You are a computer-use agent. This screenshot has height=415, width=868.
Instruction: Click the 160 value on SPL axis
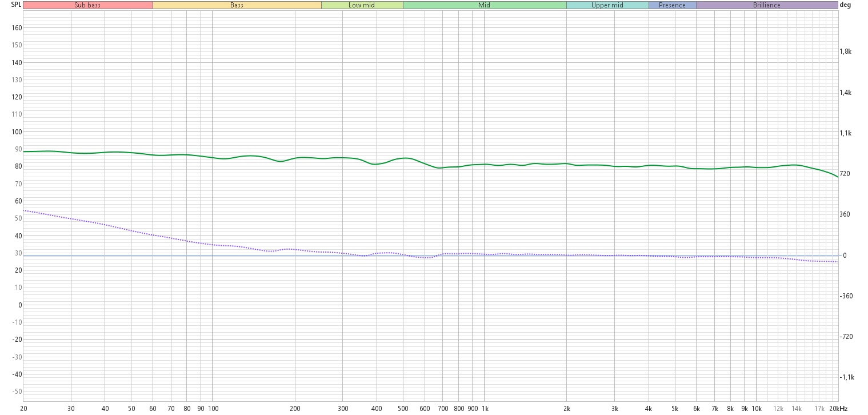point(17,27)
